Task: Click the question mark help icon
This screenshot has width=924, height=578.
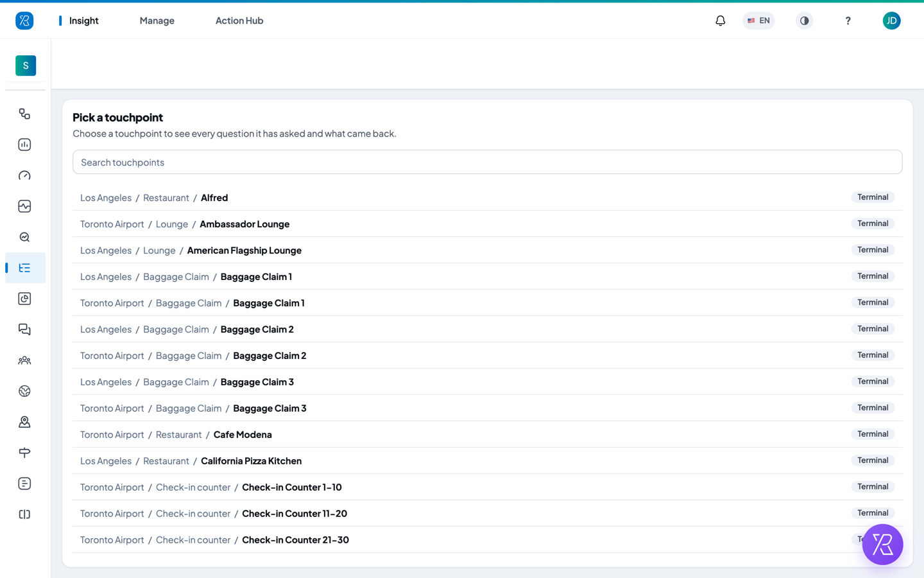Action: (848, 21)
